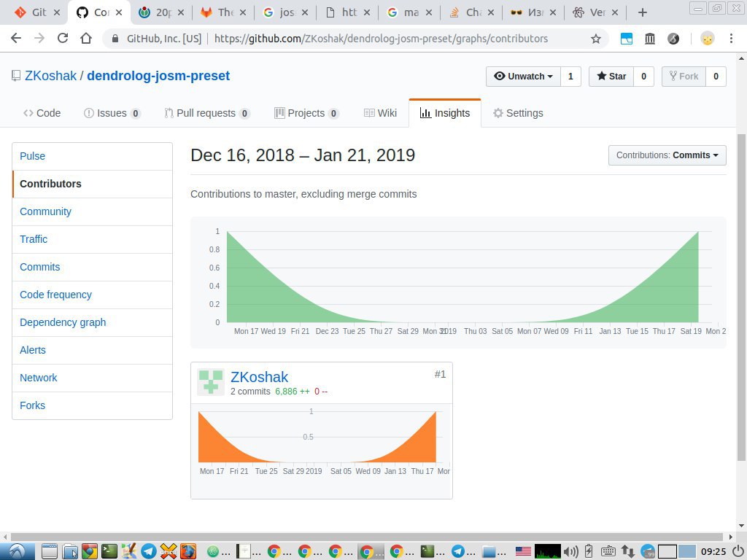This screenshot has height=560, width=747.
Task: Bookmark this page with the star icon
Action: coord(595,39)
